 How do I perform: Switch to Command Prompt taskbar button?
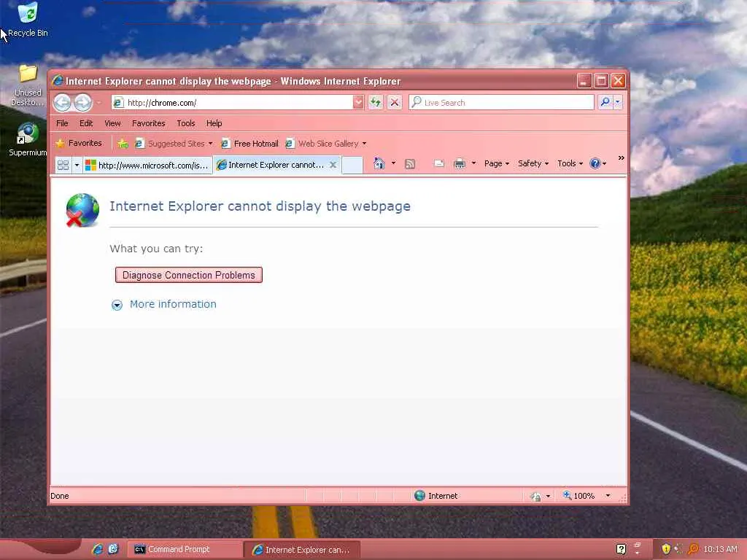[x=183, y=550]
